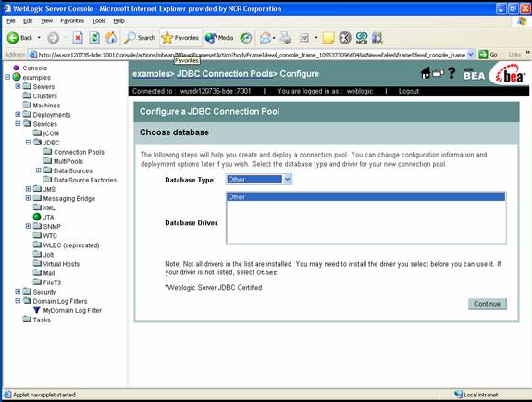532x402 pixels.
Task: Select Machines in navigation tree
Action: 46,106
